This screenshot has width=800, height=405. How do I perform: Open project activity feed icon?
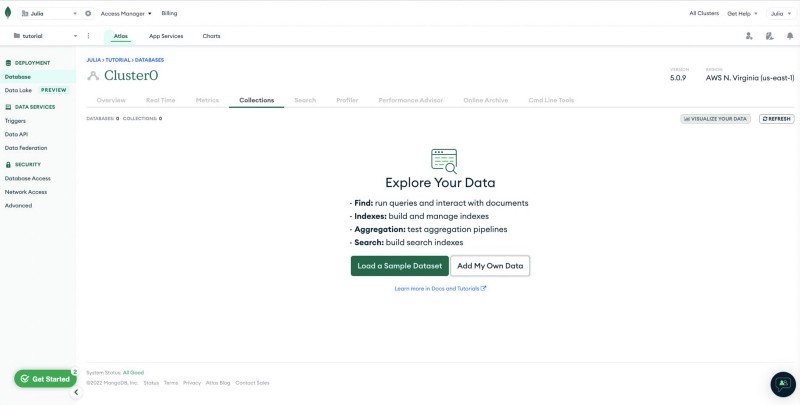(x=769, y=36)
